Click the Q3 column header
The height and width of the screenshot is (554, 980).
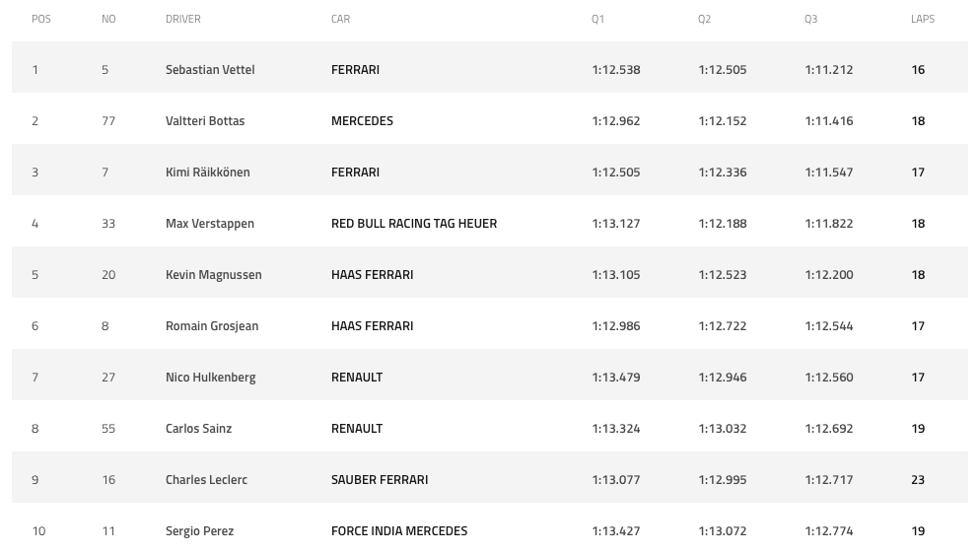click(810, 19)
